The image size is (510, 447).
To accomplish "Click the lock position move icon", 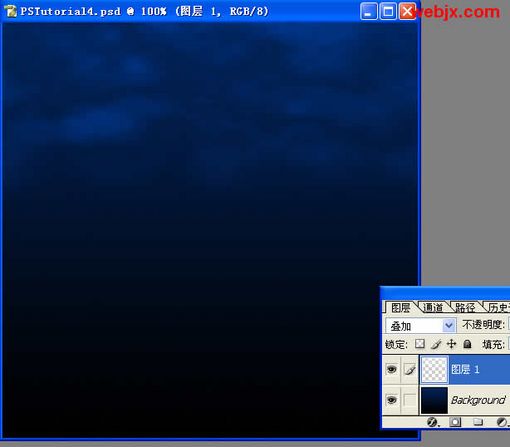I will click(451, 344).
